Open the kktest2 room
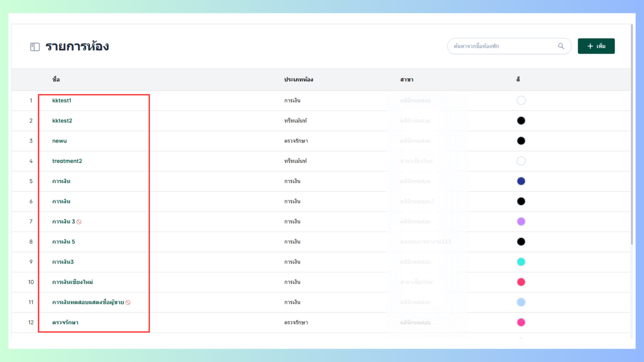Screen dimensions: 644x362 tap(62, 121)
